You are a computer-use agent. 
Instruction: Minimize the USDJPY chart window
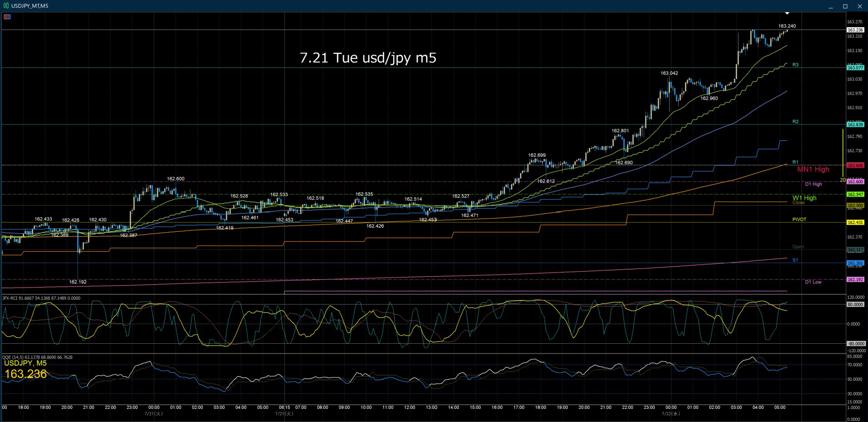pos(831,6)
